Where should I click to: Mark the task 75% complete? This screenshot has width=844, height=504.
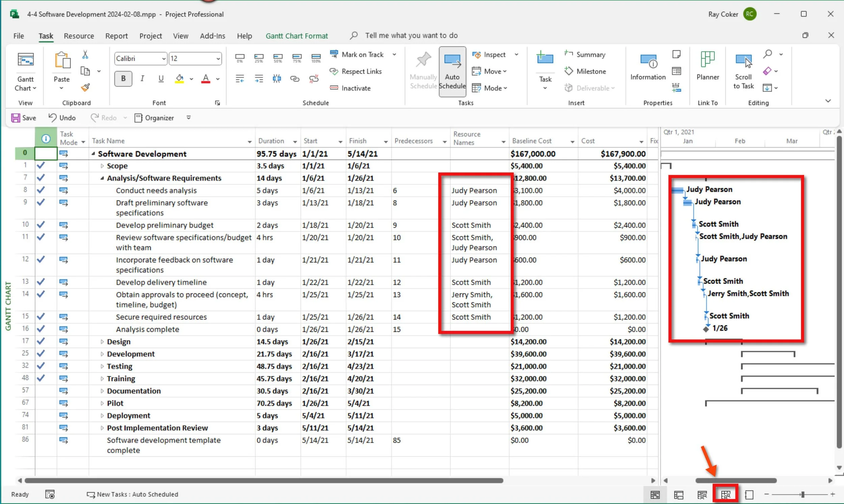click(297, 58)
